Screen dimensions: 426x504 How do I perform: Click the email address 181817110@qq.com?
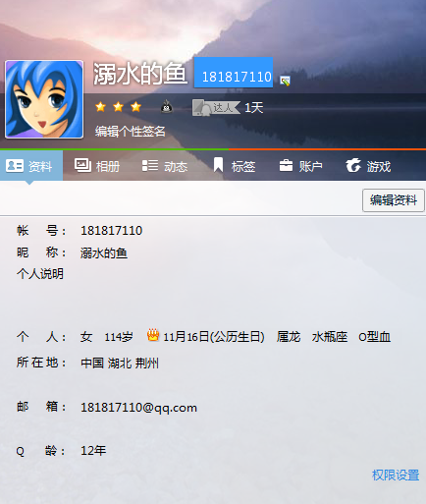pyautogui.click(x=138, y=408)
